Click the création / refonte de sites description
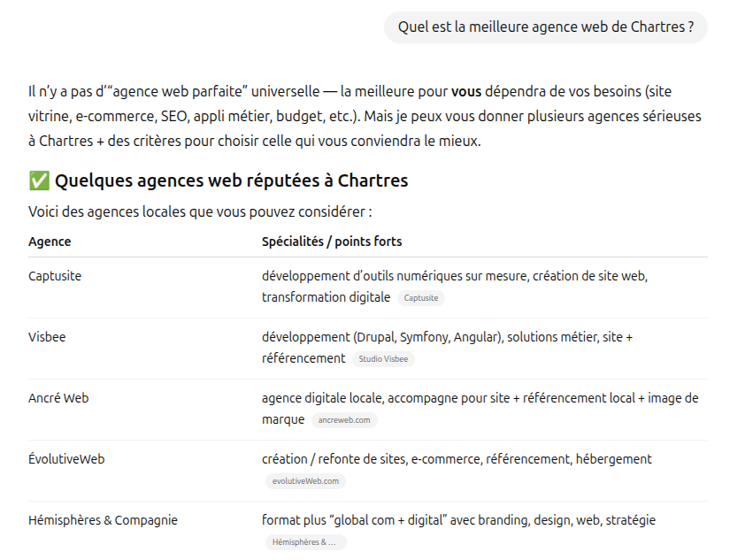This screenshot has height=560, width=730. (457, 459)
